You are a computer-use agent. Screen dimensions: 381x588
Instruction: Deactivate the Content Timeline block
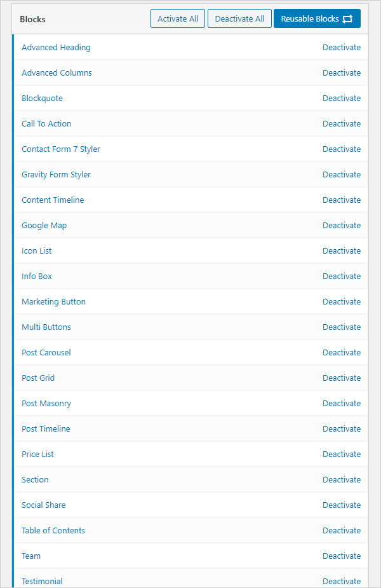tap(341, 200)
